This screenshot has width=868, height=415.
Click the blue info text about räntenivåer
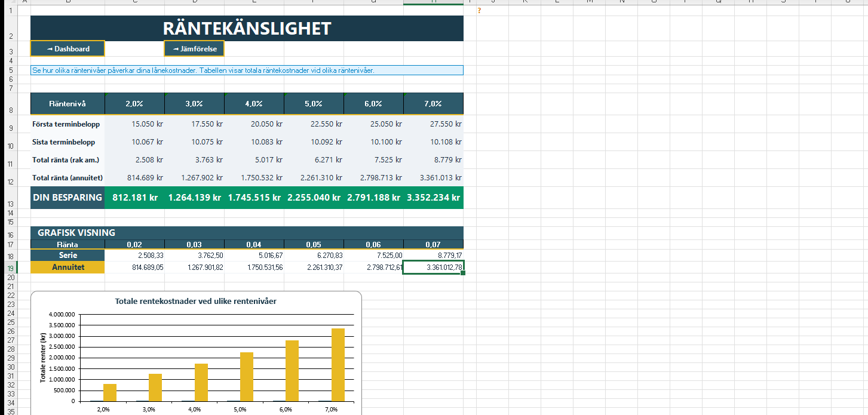[x=203, y=70]
